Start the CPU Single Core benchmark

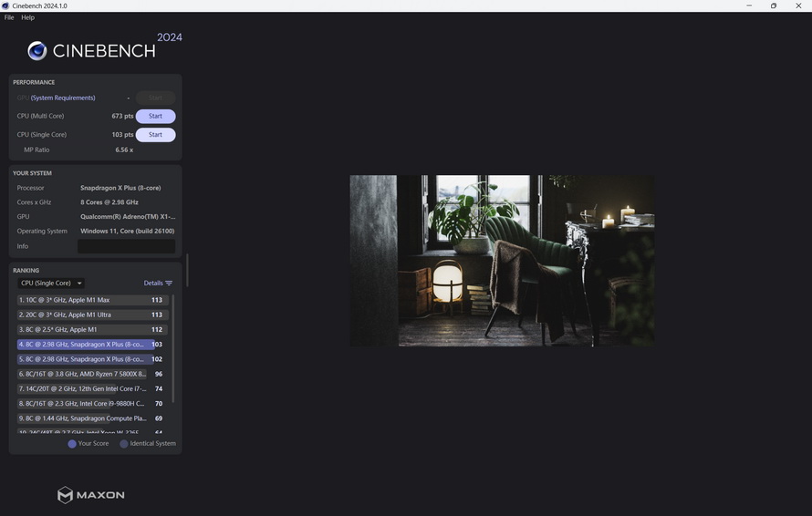click(x=155, y=135)
